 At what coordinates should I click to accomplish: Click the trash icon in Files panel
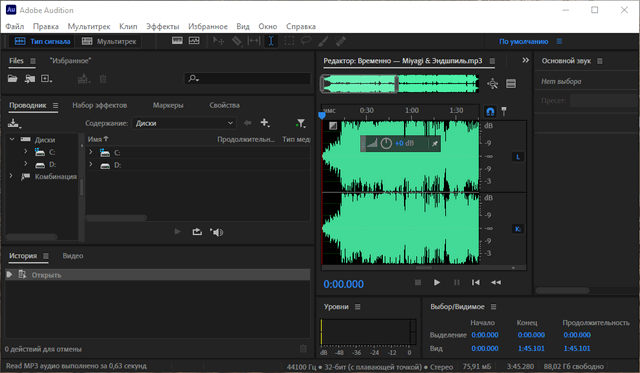[x=103, y=79]
